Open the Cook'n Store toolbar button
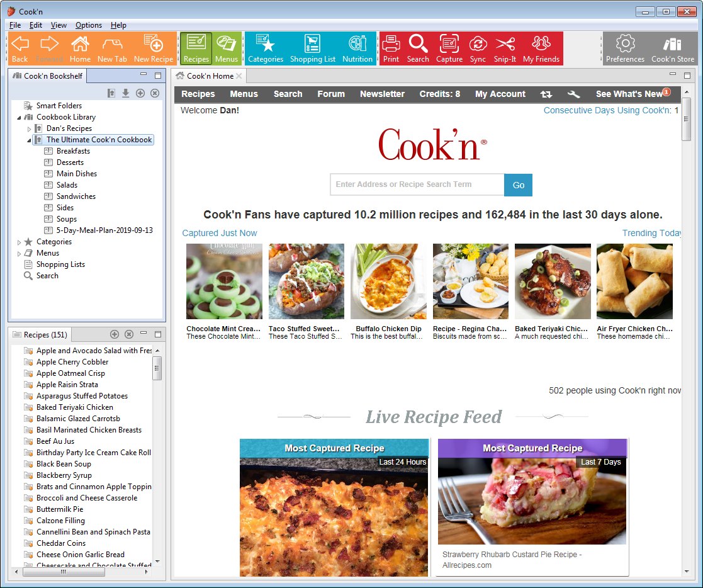703x588 pixels. [673, 49]
